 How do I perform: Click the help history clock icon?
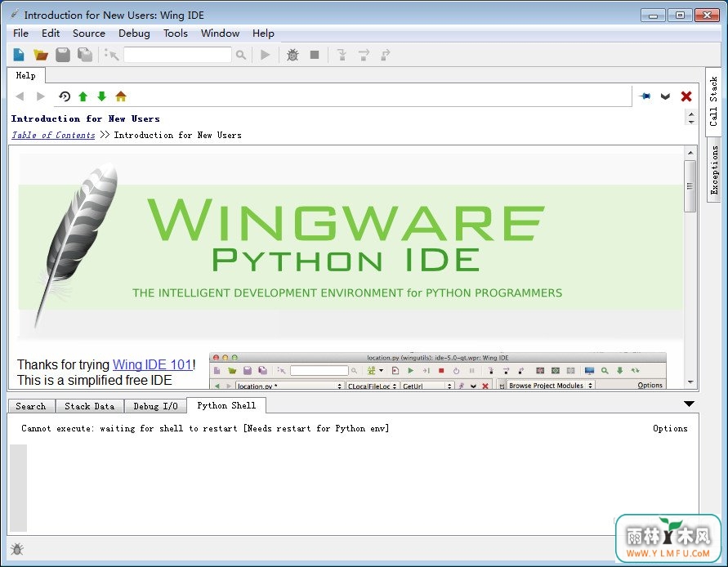point(65,96)
